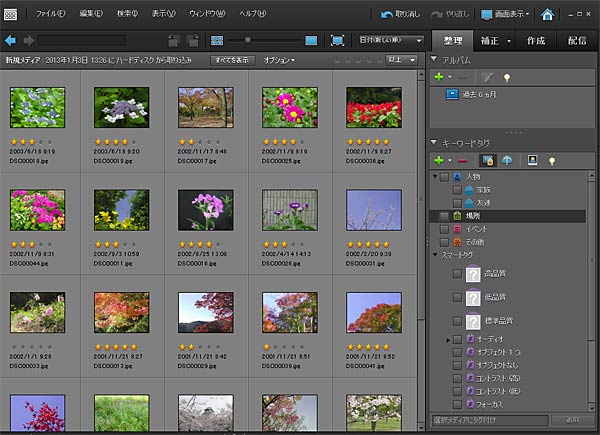Open the オプション dropdown
The image size is (600, 435).
coord(279,60)
